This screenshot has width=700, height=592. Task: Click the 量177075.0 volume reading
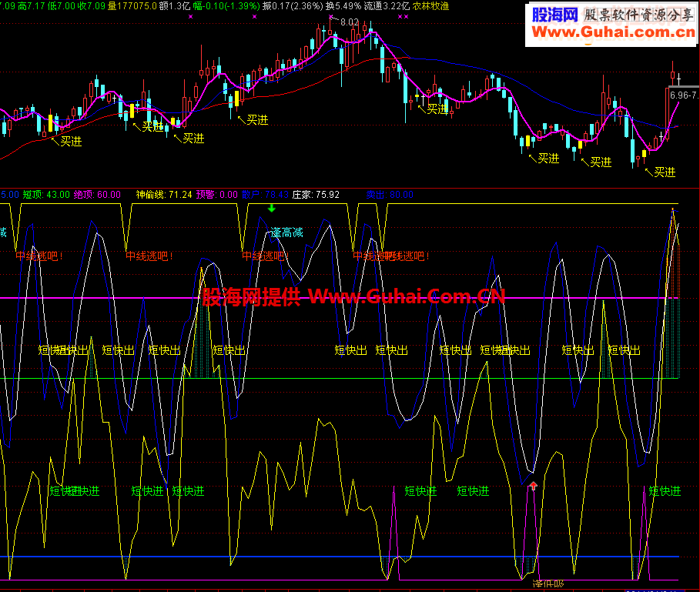pyautogui.click(x=132, y=6)
